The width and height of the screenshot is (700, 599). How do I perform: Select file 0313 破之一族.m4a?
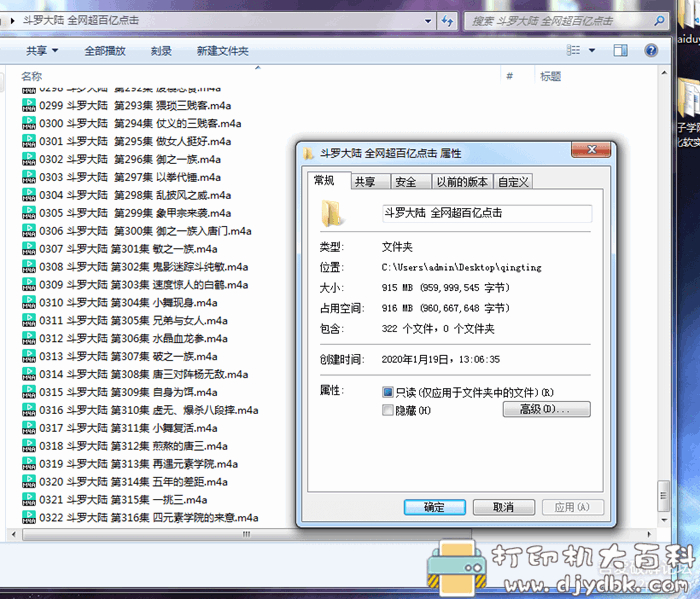(x=120, y=356)
